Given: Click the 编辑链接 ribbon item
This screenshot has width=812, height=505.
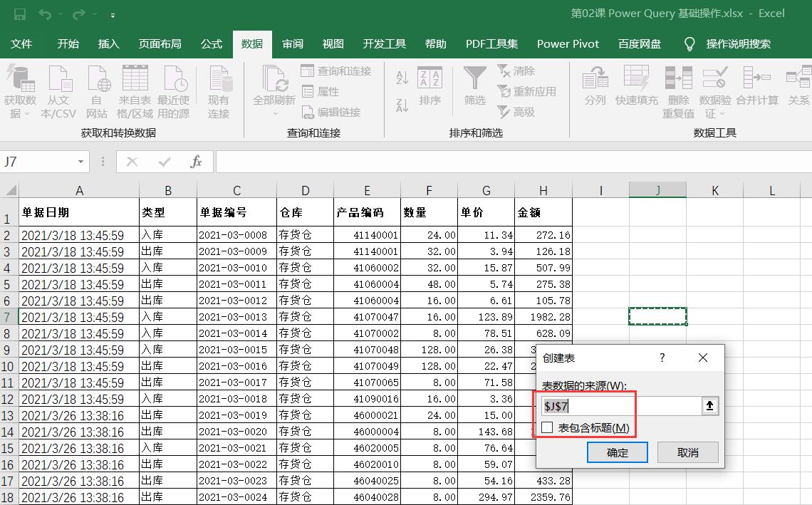Looking at the screenshot, I should 331,113.
